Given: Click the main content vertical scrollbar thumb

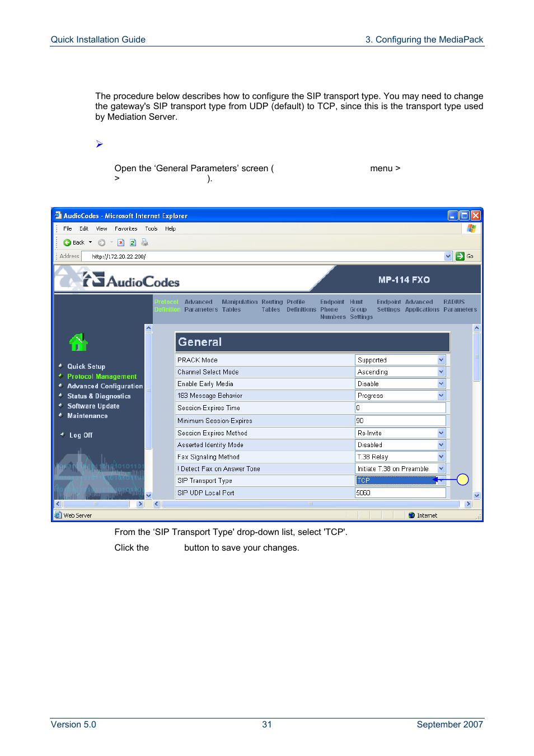Looking at the screenshot, I should coord(477,357).
